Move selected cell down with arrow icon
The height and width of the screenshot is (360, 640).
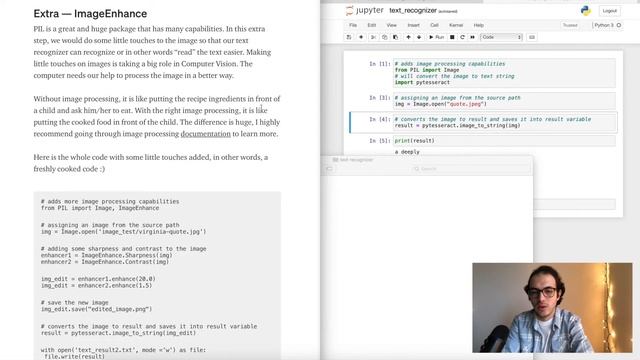[x=419, y=37]
